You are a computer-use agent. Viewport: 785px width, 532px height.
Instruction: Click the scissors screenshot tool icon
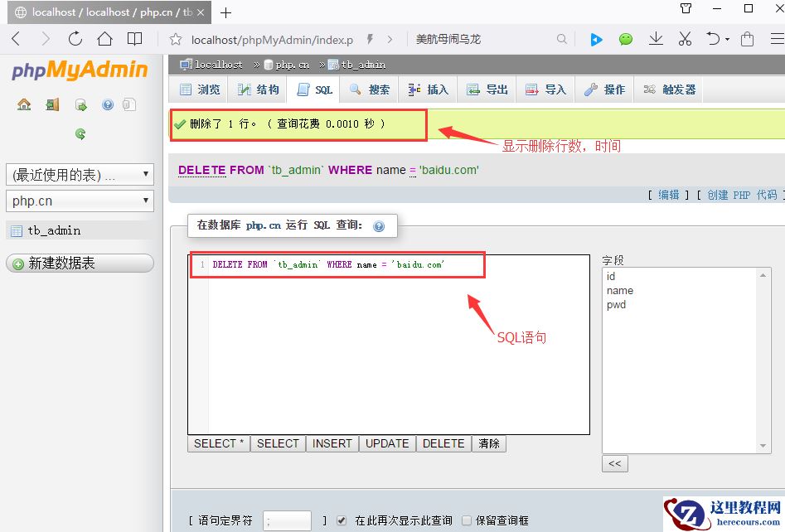(685, 39)
